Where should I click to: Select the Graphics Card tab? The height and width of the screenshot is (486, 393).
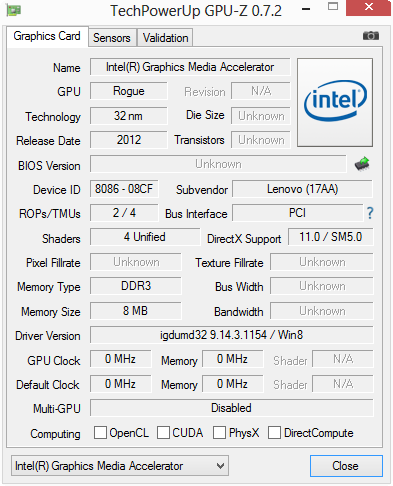click(47, 36)
